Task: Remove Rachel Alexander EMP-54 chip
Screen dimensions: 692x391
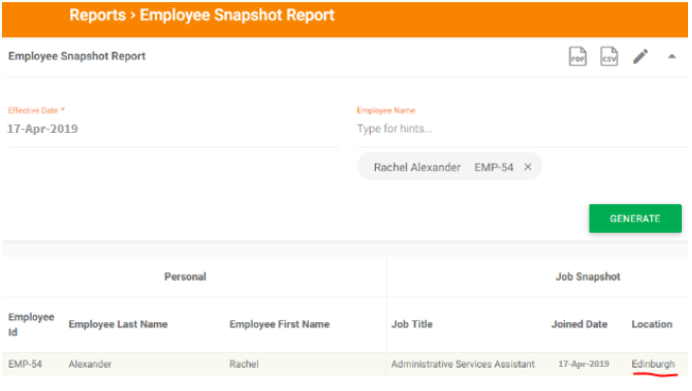Action: tap(527, 167)
